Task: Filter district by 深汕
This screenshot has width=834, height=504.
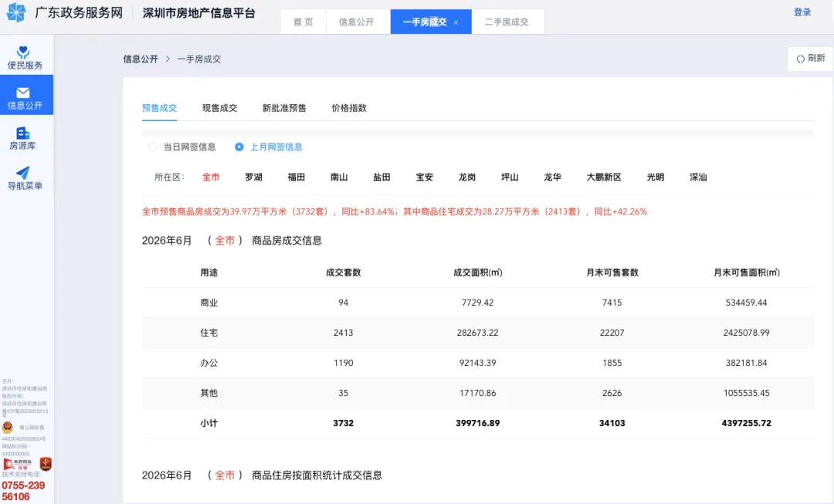Action: 698,177
